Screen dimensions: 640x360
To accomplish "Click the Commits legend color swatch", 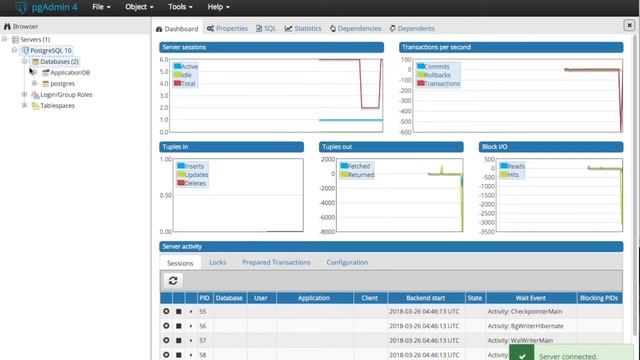I will click(x=421, y=66).
